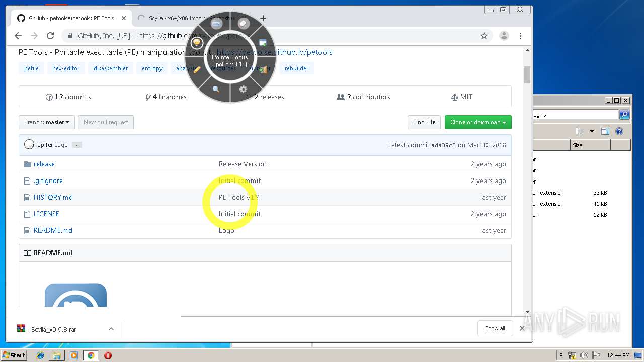Open the disassembler topic tag
Screen dimensions: 644x362
111,68
